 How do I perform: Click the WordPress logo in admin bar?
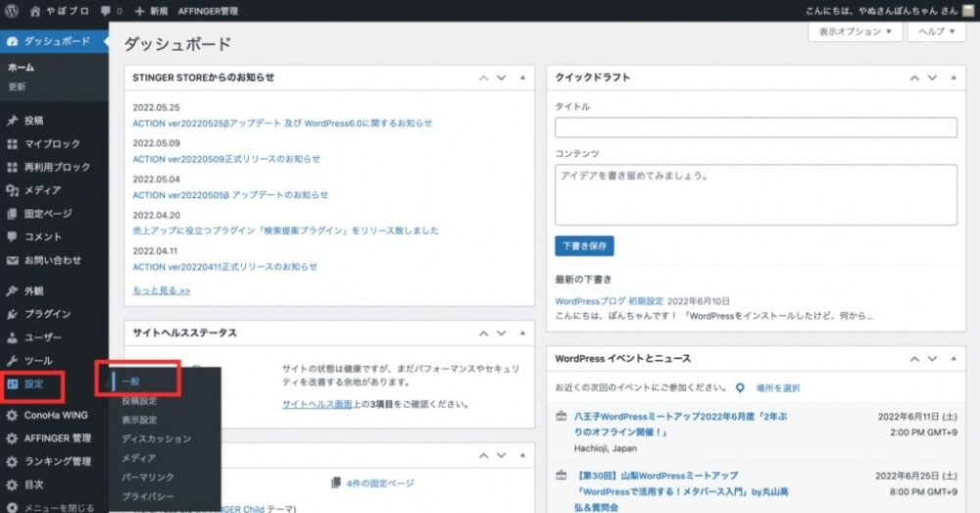click(11, 11)
